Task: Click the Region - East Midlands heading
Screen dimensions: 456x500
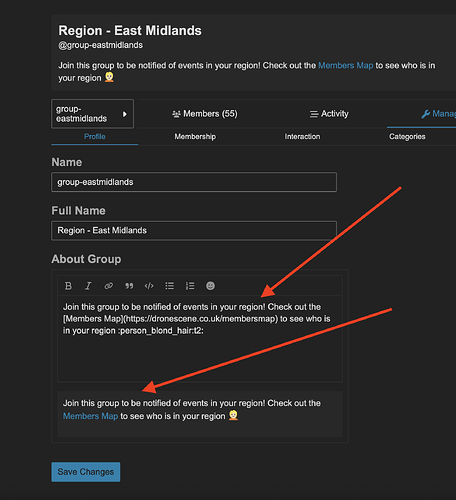Action: tap(130, 31)
